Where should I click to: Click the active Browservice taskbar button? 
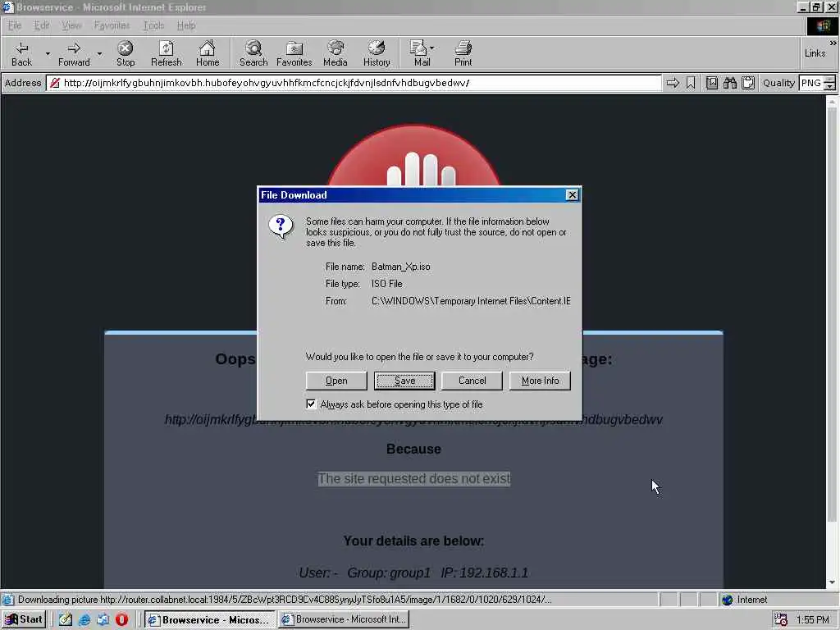tap(209, 620)
